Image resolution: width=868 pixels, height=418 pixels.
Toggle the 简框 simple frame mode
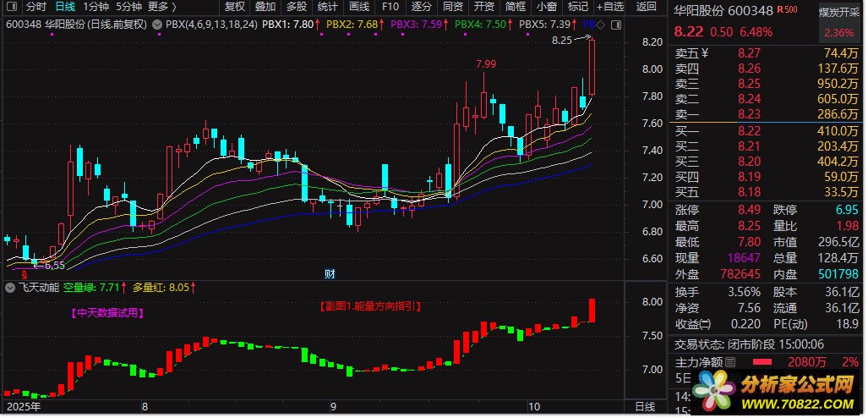point(516,8)
